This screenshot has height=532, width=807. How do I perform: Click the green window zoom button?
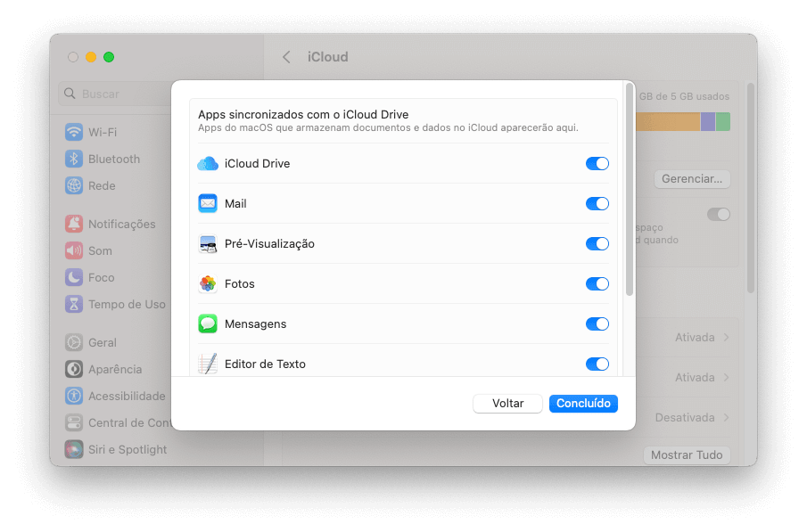coord(109,57)
